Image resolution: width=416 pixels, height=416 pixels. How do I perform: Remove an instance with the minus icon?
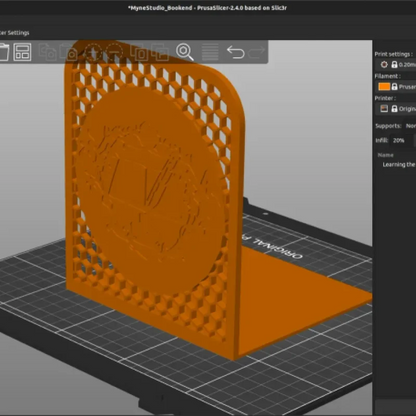tap(115, 52)
